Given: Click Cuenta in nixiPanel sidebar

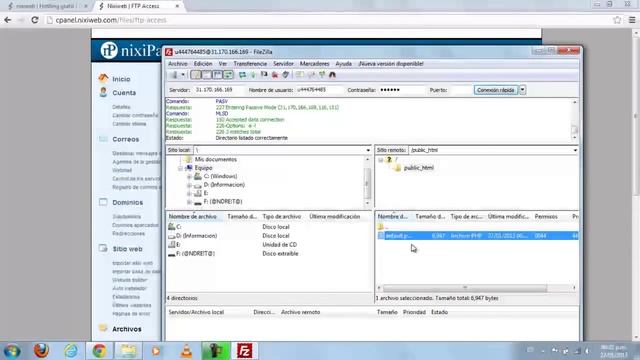Looking at the screenshot, I should pyautogui.click(x=124, y=93).
